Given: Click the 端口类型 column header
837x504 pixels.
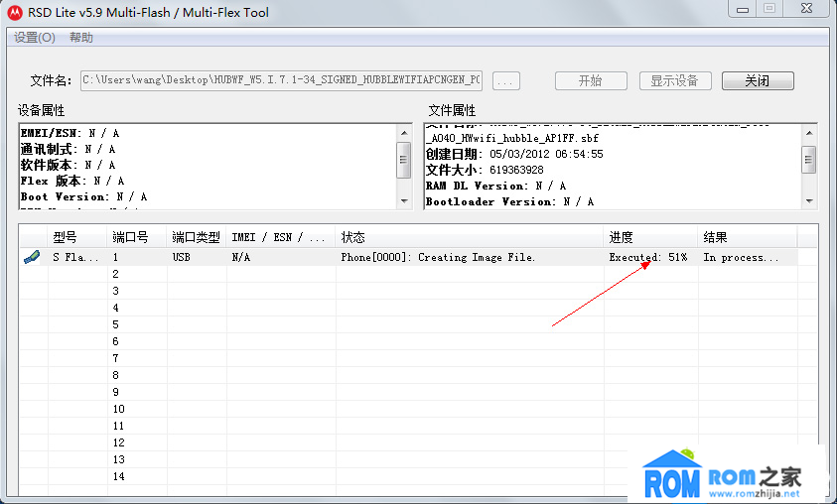Looking at the screenshot, I should coord(197,237).
